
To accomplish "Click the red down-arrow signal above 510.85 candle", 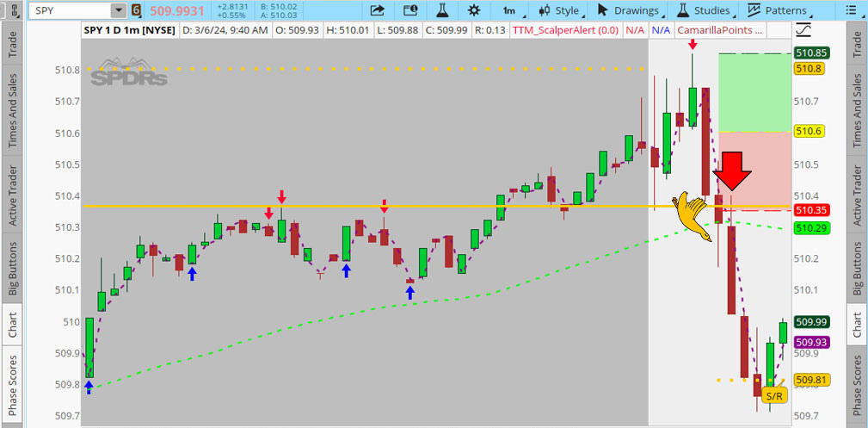I will 692,46.
